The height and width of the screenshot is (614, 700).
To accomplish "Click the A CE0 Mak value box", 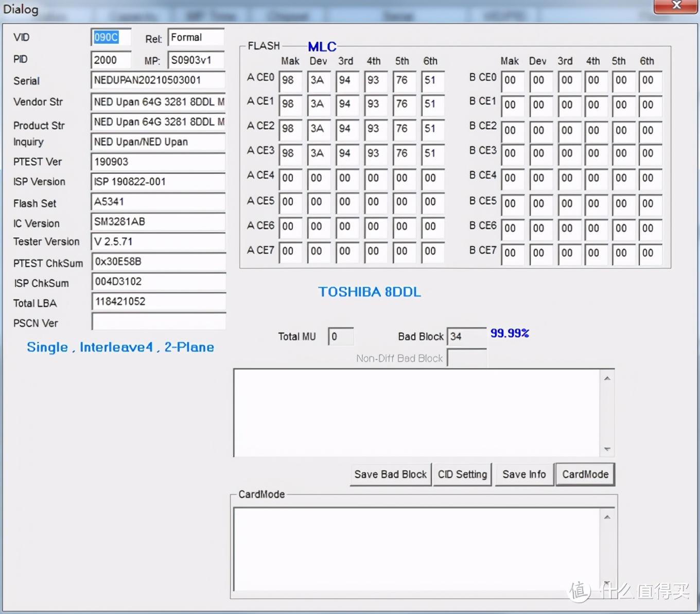I will [290, 80].
